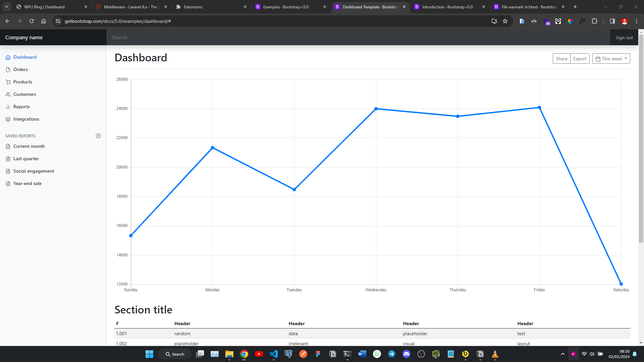Click the Integrations sidebar icon
The image size is (644, 362).
8,119
